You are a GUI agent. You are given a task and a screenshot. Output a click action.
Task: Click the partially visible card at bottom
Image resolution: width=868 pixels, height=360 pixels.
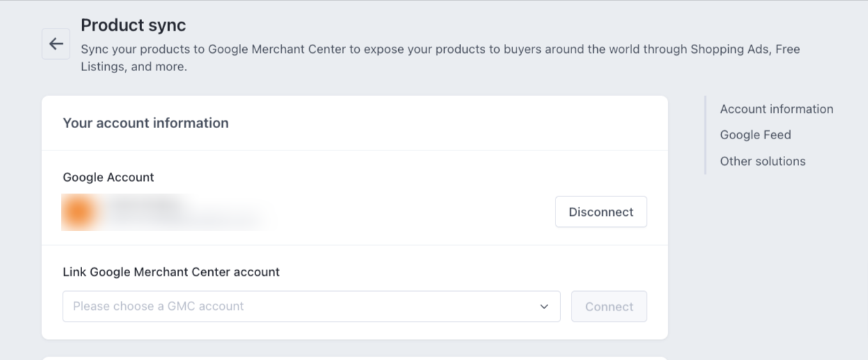tap(354, 358)
